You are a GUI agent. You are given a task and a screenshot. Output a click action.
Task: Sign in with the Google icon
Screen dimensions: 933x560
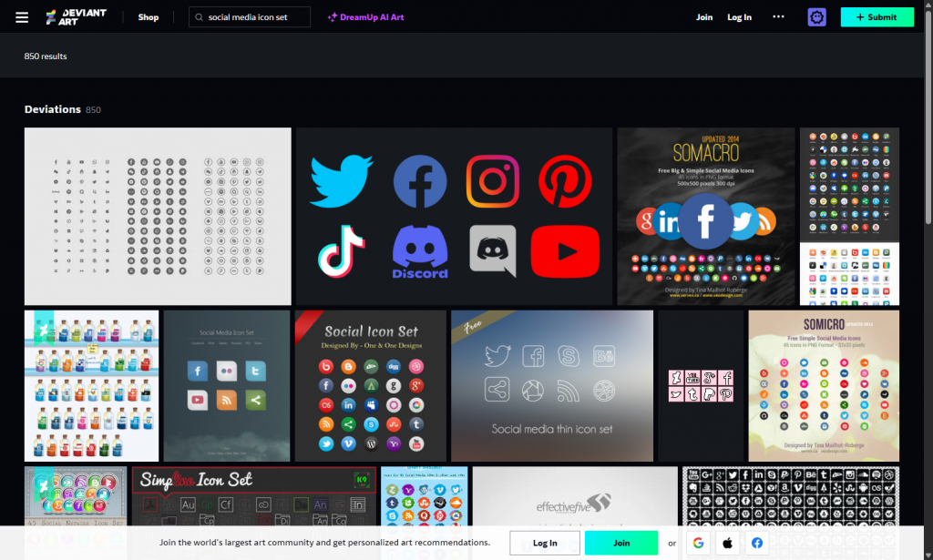pyautogui.click(x=699, y=543)
